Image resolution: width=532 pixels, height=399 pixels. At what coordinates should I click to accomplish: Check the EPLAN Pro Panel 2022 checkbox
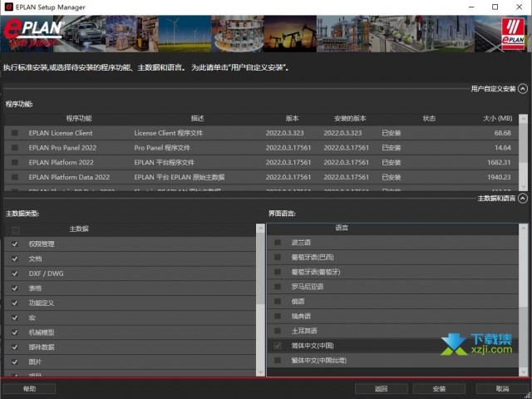15,148
